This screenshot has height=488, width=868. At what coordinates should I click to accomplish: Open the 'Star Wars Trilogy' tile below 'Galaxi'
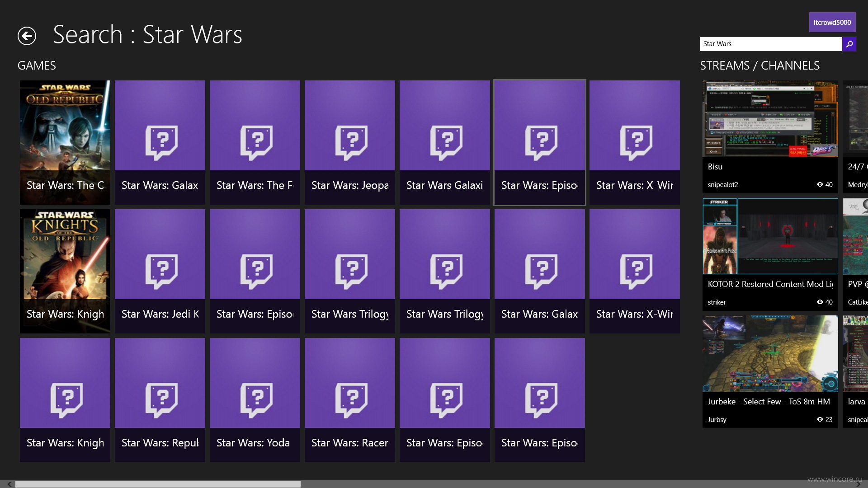point(445,271)
